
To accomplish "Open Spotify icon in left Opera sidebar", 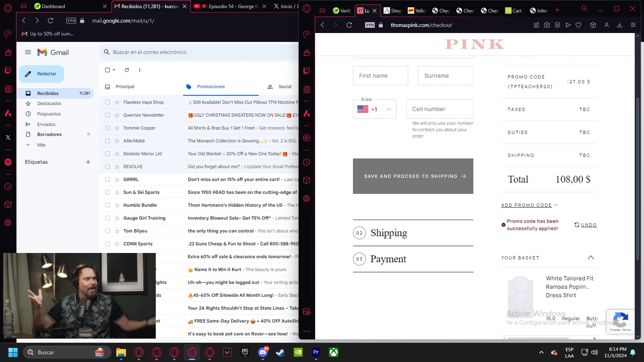I will click(x=8, y=162).
